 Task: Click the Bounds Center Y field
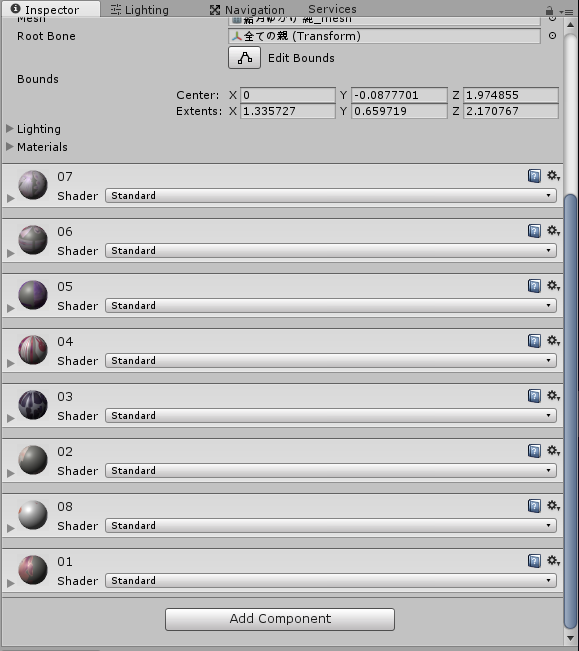[x=399, y=95]
